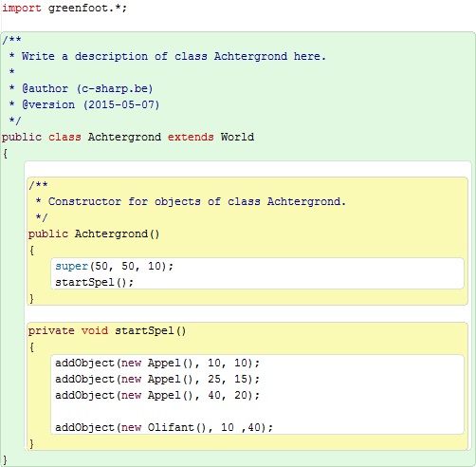Click the addObject Appel line with 25, 15
Viewport: 476px width, 467px height.
point(157,379)
